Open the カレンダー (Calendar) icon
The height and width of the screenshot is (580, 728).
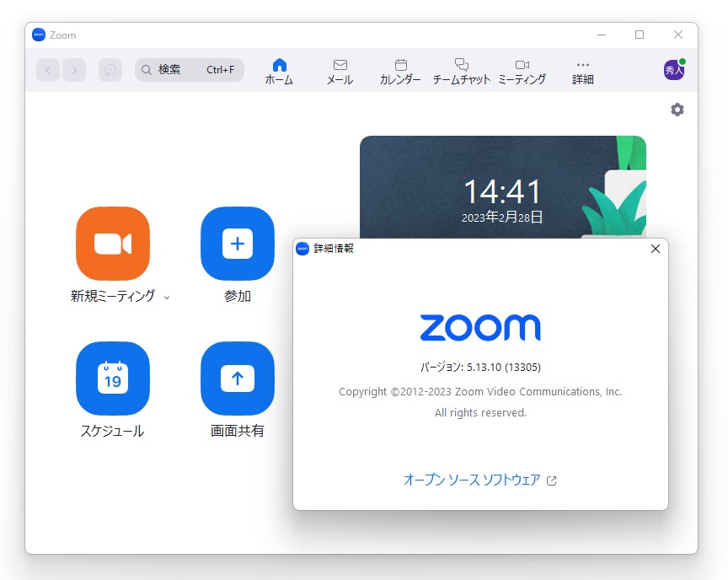pyautogui.click(x=400, y=70)
